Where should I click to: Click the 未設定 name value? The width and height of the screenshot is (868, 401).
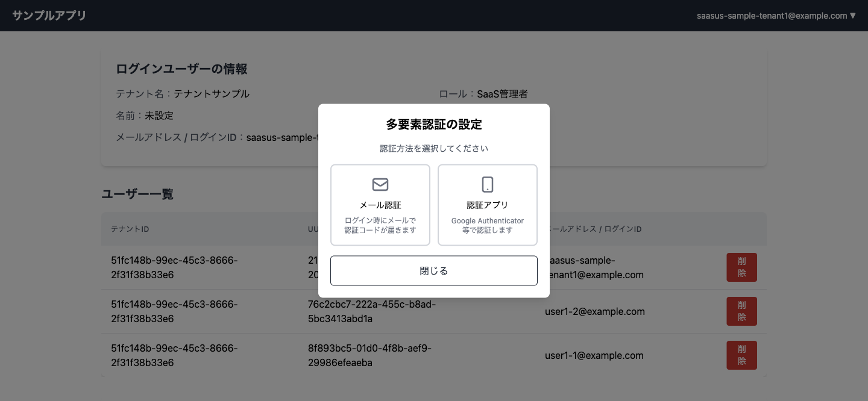click(159, 116)
